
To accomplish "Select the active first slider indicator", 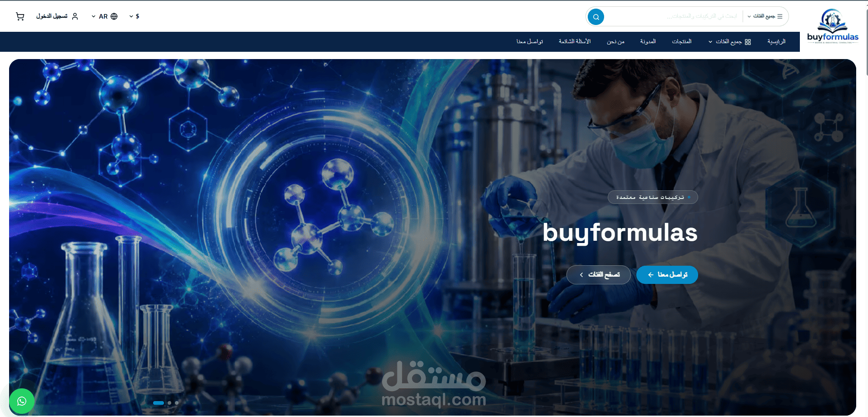I will (159, 403).
